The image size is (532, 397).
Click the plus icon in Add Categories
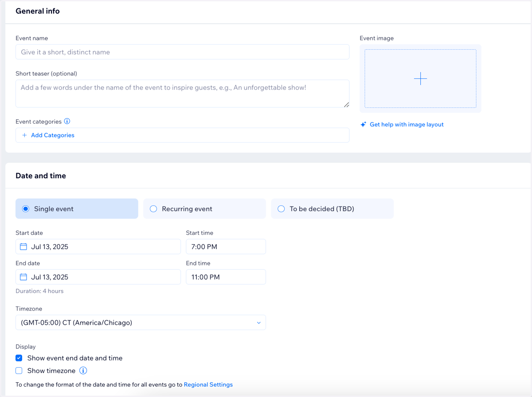coord(24,135)
